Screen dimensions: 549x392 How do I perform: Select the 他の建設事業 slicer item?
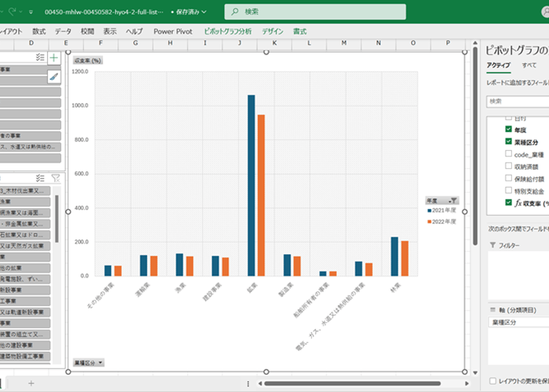25,346
